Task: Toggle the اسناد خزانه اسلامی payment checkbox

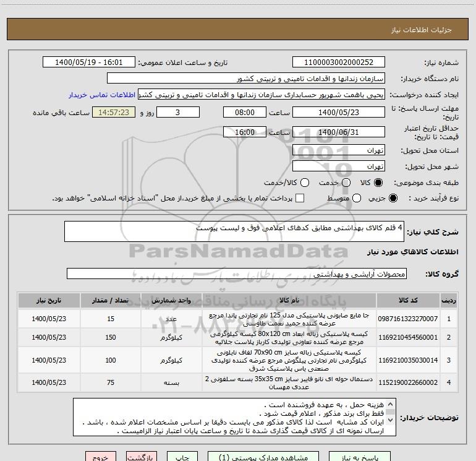Action: (300, 198)
